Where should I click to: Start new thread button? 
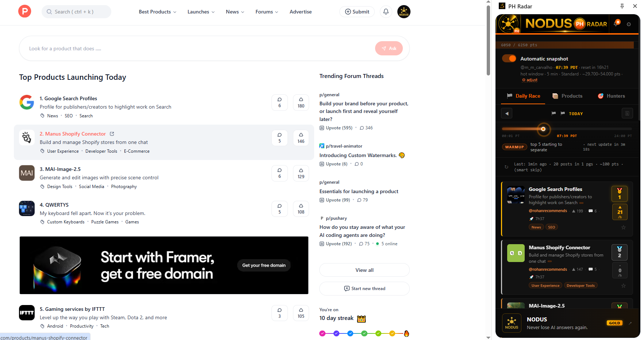pyautogui.click(x=365, y=289)
